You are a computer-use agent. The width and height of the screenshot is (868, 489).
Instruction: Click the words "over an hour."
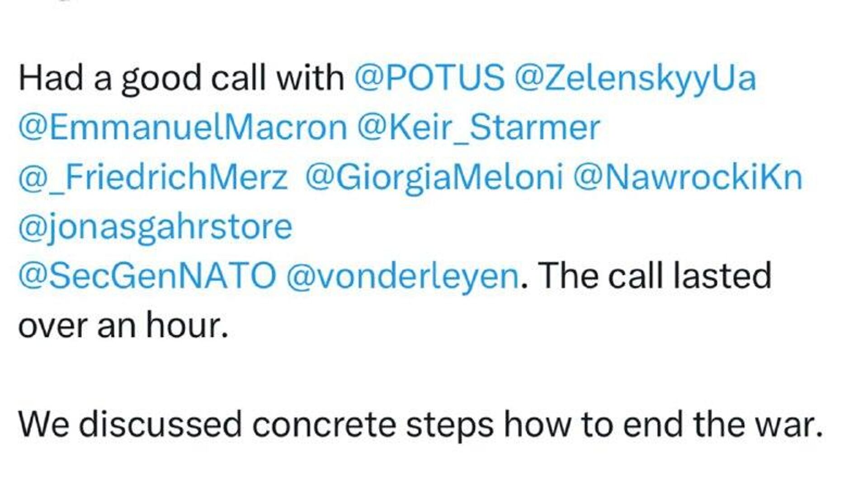point(123,325)
